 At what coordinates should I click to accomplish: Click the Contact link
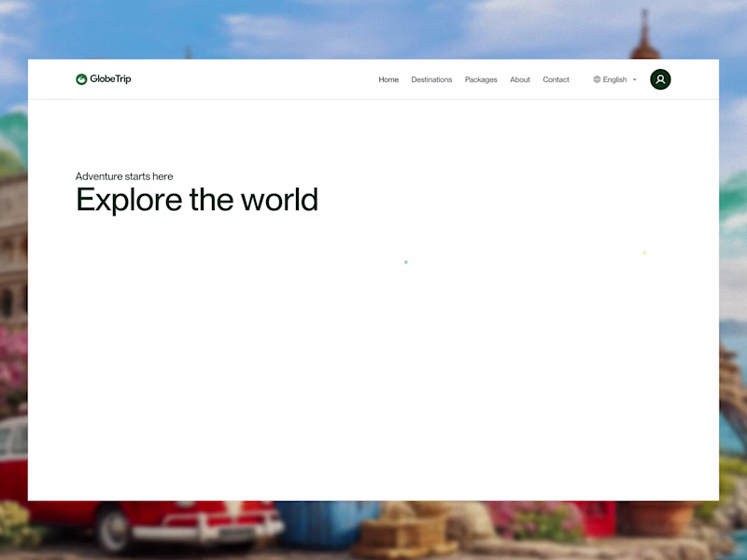click(556, 79)
